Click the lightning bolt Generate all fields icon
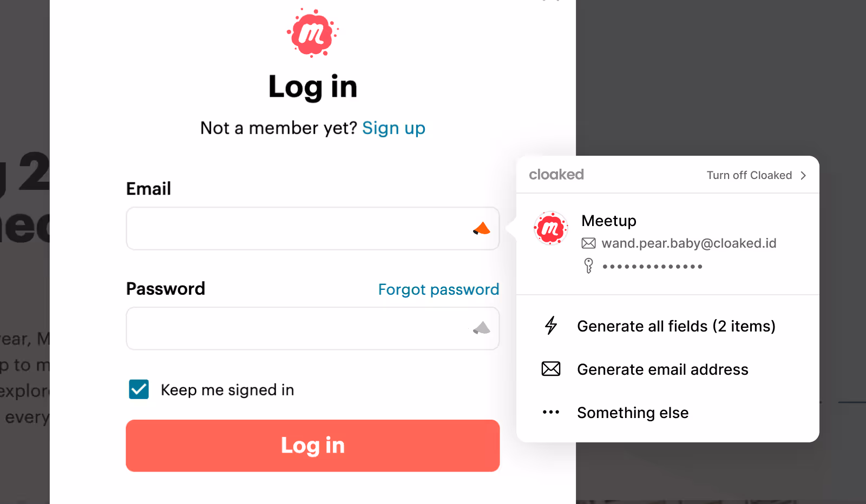The image size is (866, 504). (x=551, y=326)
